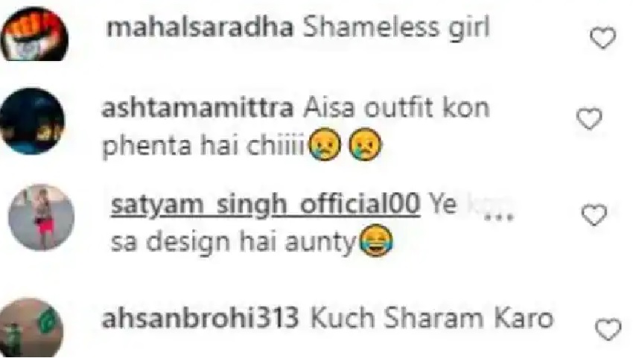This screenshot has width=633, height=364.
Task: Open ahsanbrohi313's green flag avatar
Action: [x=31, y=328]
